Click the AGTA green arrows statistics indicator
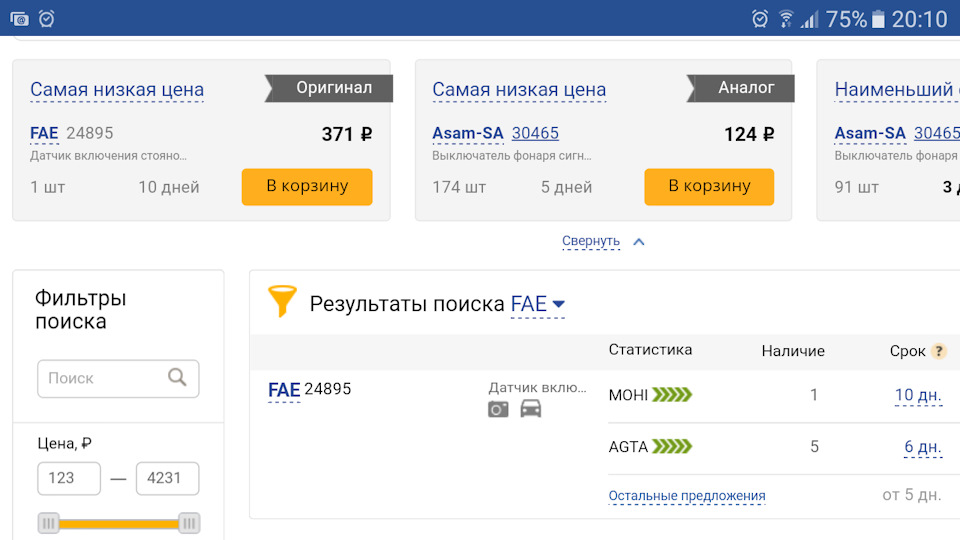The height and width of the screenshot is (540, 960). (672, 447)
